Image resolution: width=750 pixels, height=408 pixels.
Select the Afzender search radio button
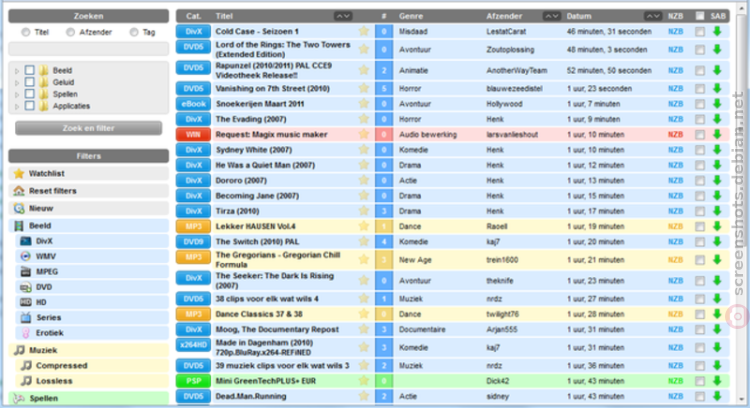pos(71,32)
